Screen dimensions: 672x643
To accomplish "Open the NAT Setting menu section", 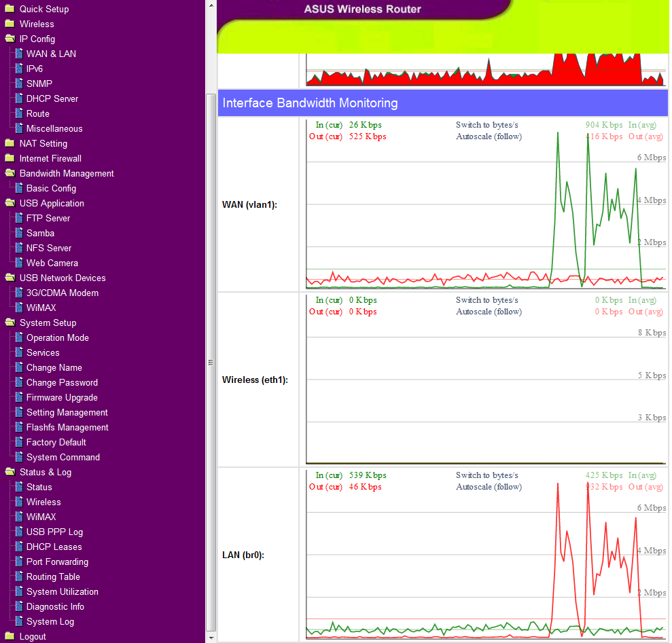I will pos(43,143).
